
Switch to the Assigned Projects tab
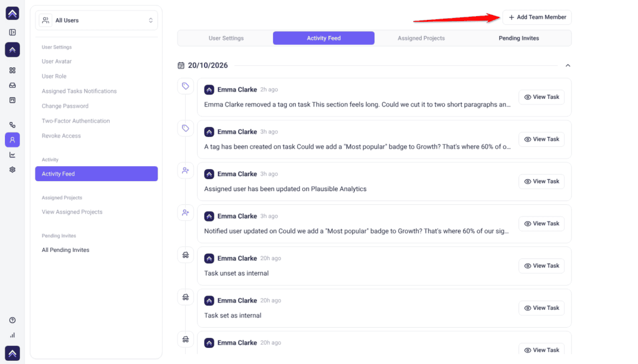421,38
